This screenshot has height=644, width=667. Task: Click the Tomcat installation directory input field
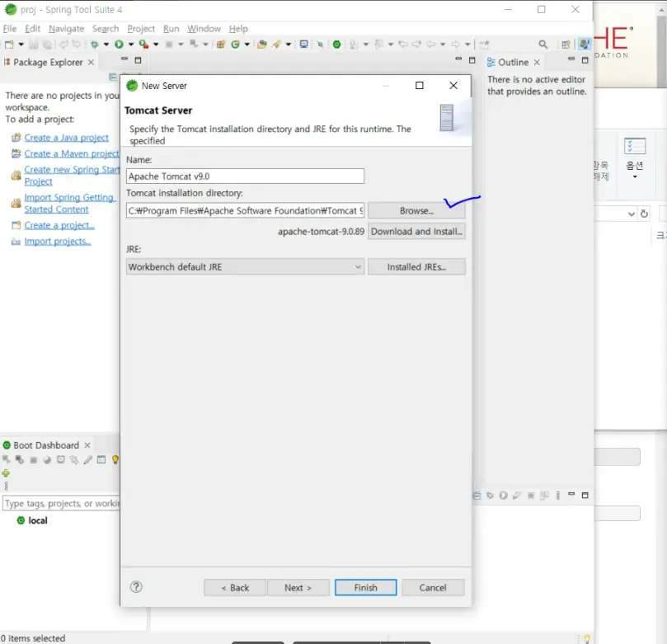pyautogui.click(x=243, y=211)
